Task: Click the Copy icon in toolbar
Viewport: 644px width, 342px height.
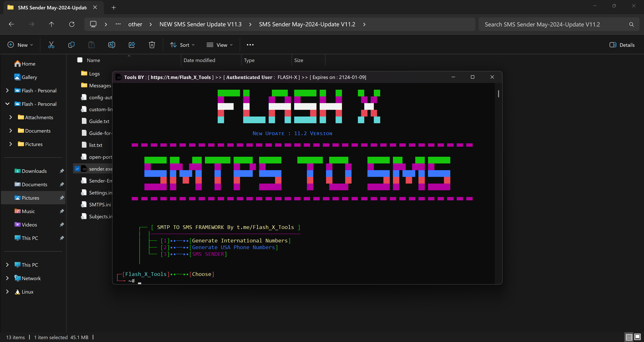Action: 71,45
